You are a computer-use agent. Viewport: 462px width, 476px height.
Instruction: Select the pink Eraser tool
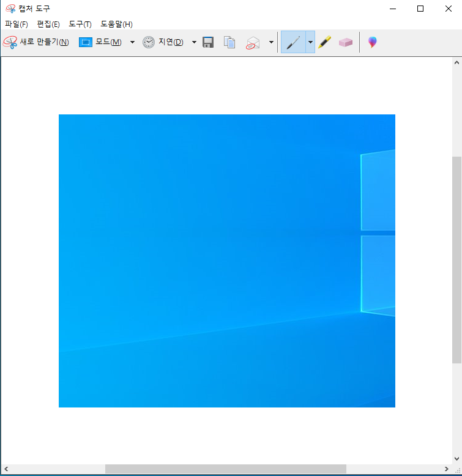(x=346, y=42)
